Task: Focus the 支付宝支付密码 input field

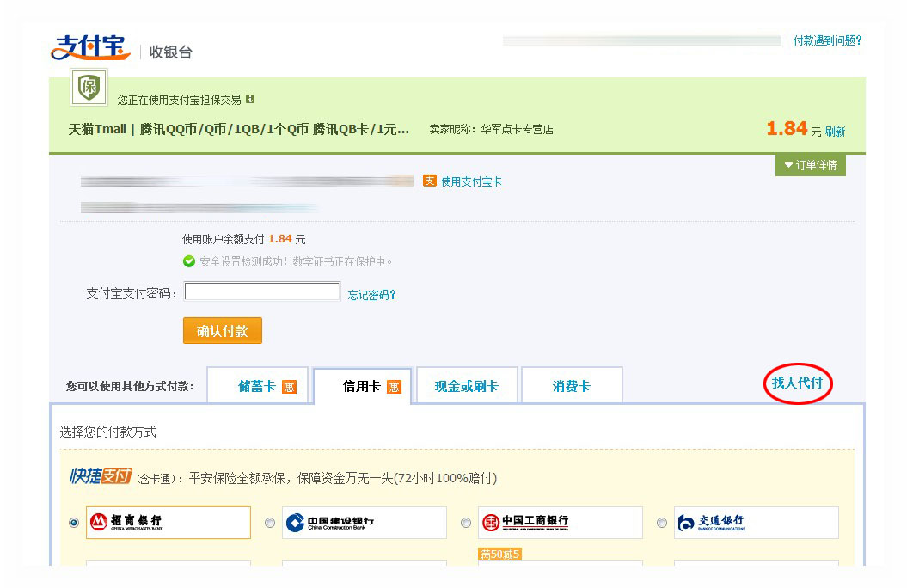Action: point(262,291)
